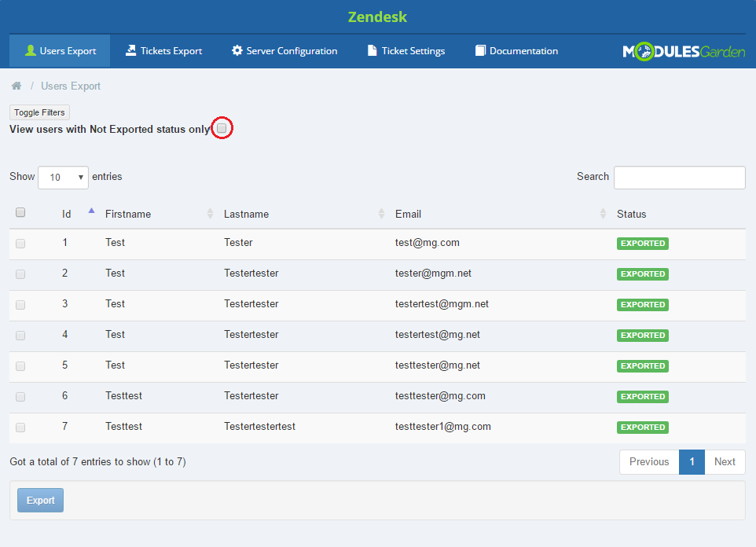Click the home breadcrumb icon
This screenshot has width=756, height=547.
point(17,86)
